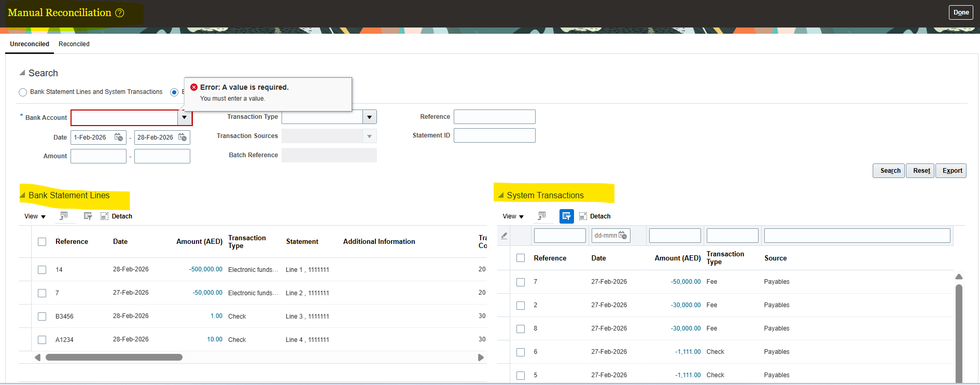Image resolution: width=980 pixels, height=385 pixels.
Task: Toggle Query By Example in System Transactions
Action: point(566,216)
